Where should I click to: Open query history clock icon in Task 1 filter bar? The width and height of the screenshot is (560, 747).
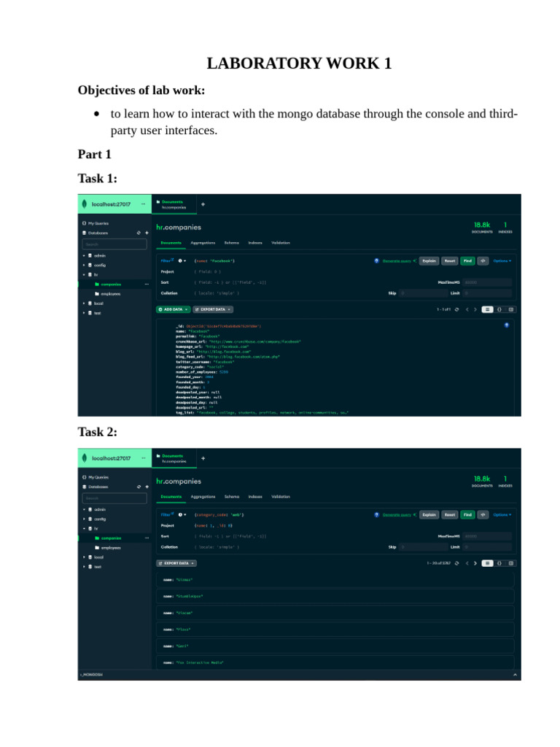pyautogui.click(x=181, y=260)
